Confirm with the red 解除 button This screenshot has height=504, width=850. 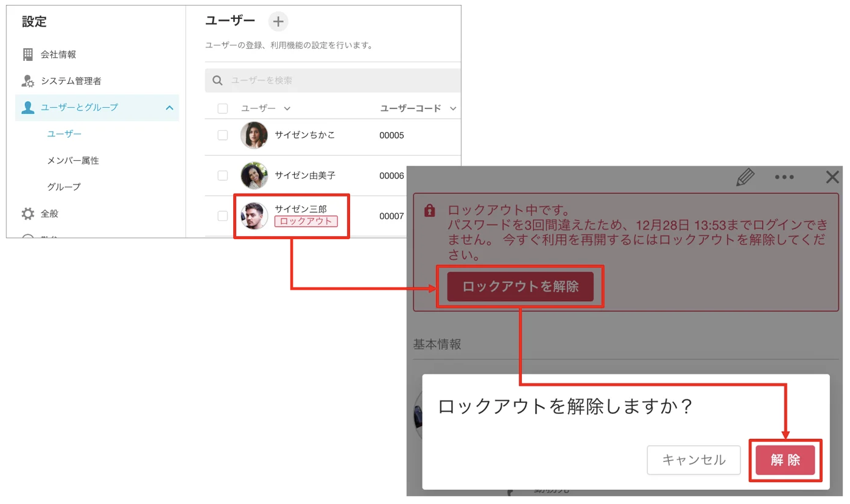coord(785,460)
